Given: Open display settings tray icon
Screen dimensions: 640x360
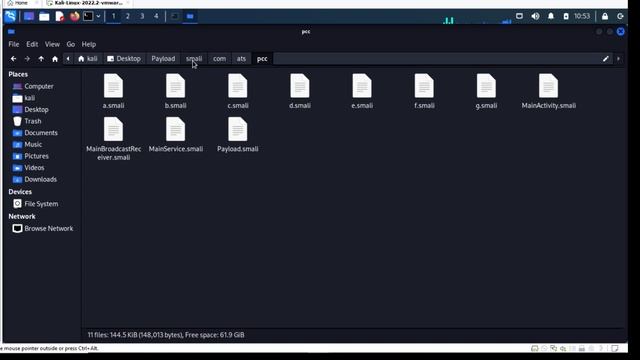Looking at the screenshot, I should [519, 16].
